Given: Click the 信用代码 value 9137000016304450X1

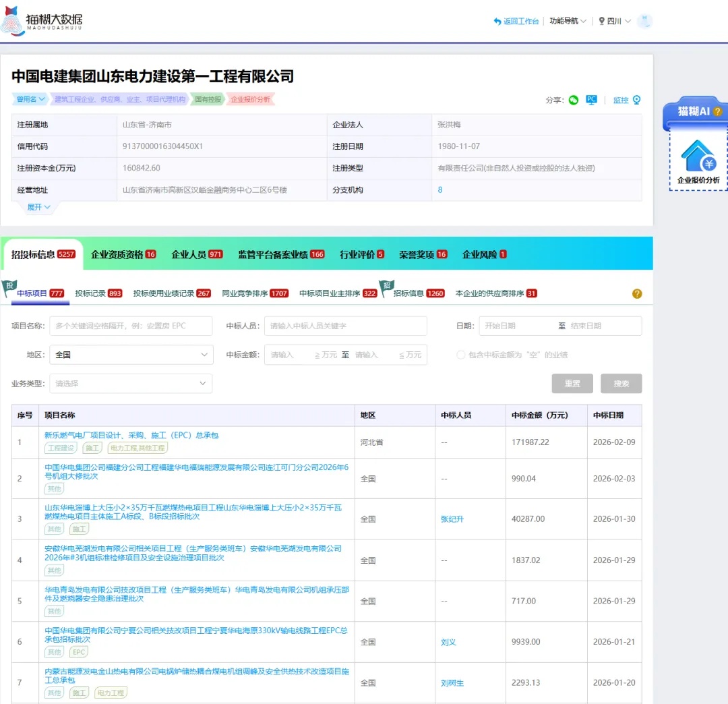Looking at the screenshot, I should [162, 146].
